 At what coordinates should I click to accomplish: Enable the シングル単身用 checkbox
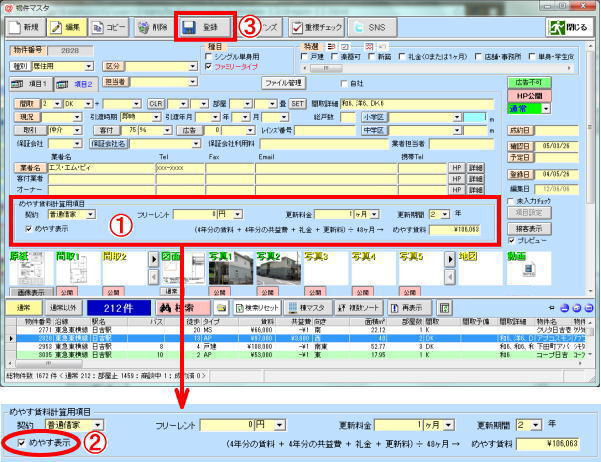coord(209,56)
